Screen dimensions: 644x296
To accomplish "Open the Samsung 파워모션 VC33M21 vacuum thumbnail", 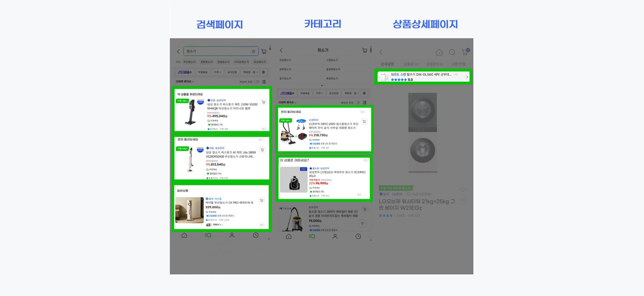I will click(294, 179).
